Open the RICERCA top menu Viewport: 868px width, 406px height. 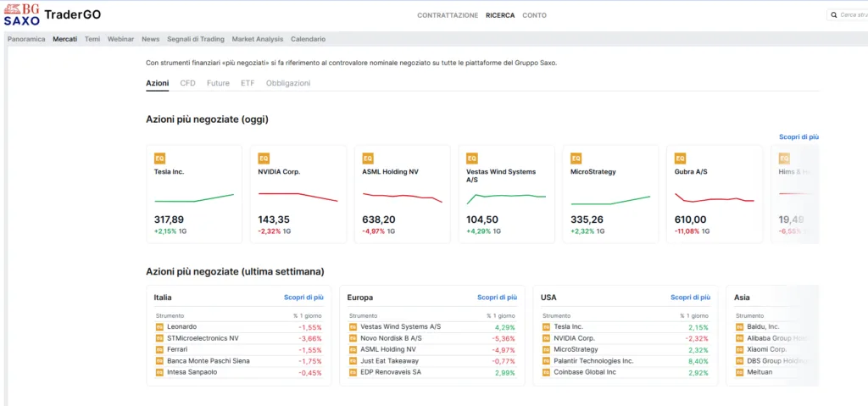point(500,15)
